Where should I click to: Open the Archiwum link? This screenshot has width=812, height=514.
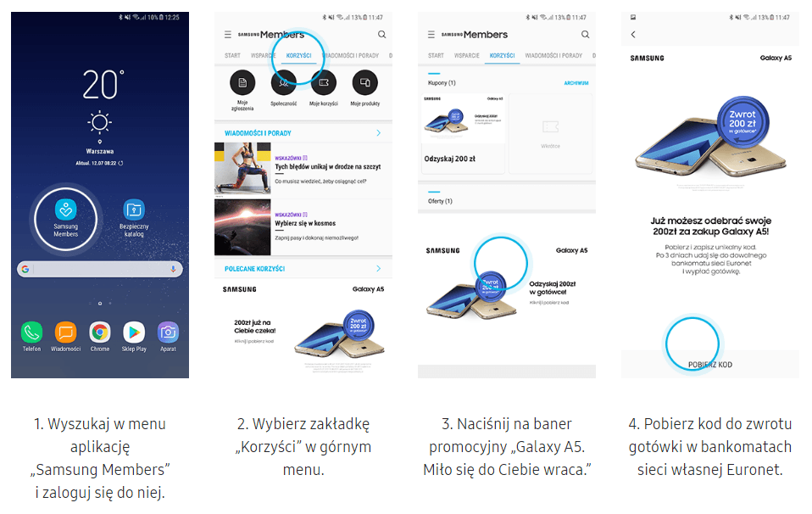[576, 83]
